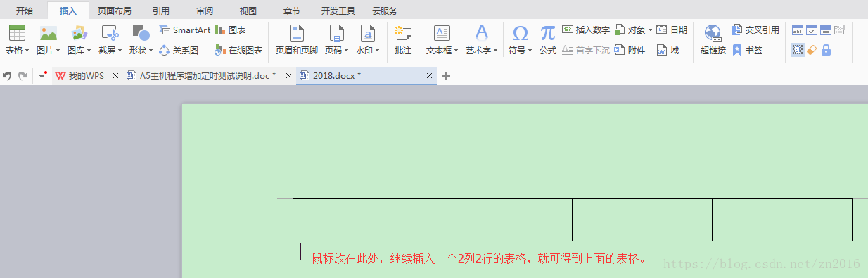Click the undo arrow

click(x=7, y=76)
